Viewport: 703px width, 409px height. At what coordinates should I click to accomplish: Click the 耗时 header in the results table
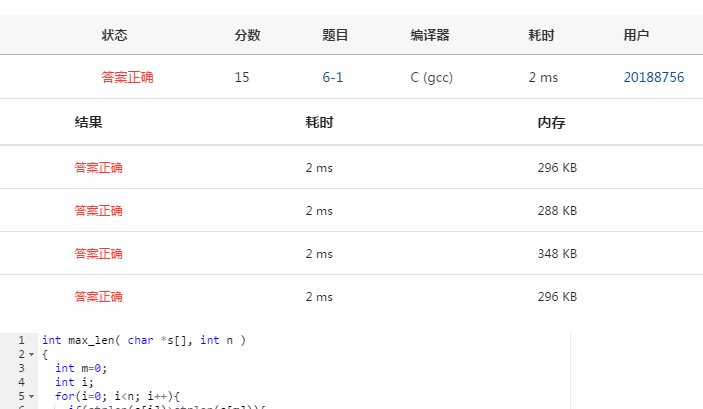tap(319, 122)
